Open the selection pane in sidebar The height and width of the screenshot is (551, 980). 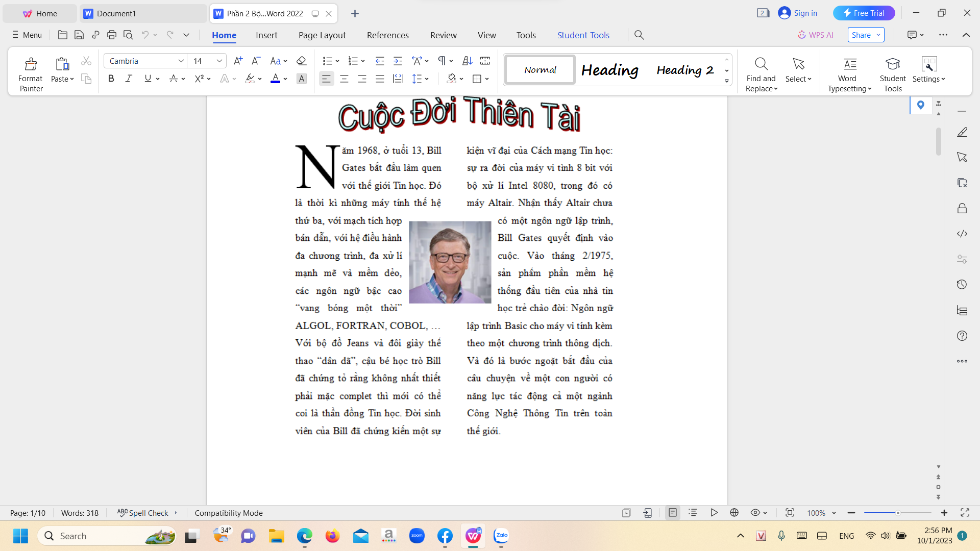(962, 157)
